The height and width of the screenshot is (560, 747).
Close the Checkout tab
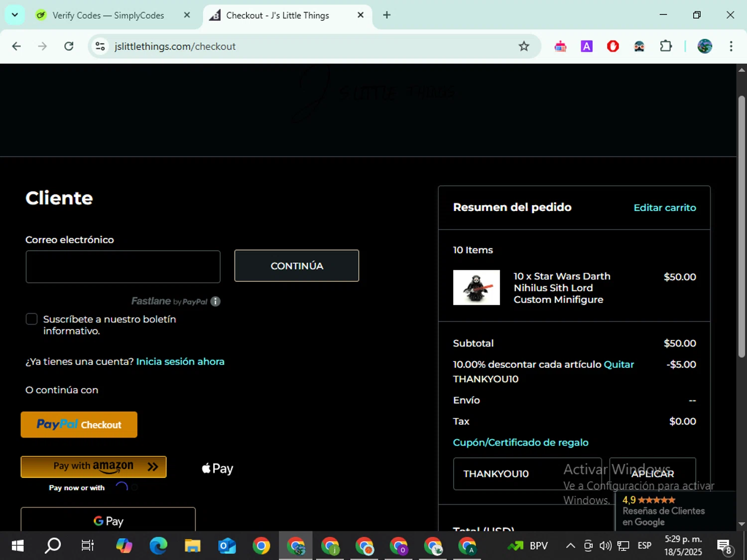361,15
